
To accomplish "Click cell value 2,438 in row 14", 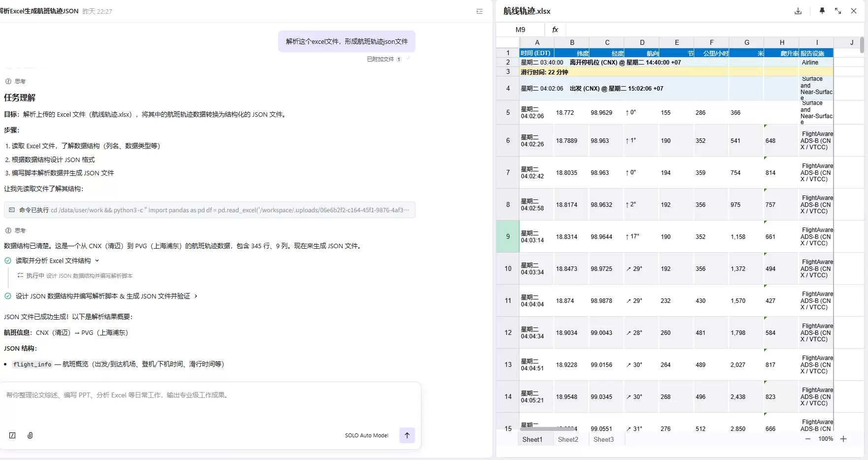I will tap(746, 397).
